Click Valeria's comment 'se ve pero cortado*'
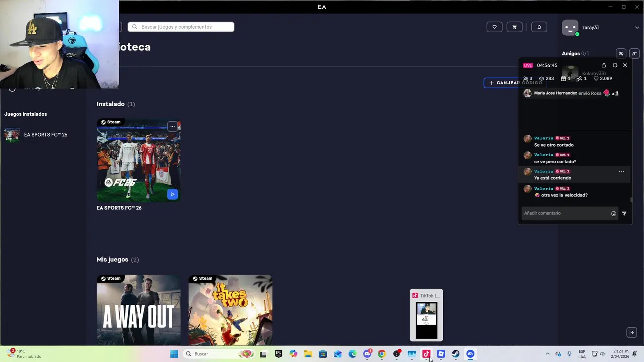Image resolution: width=644 pixels, height=362 pixels. point(555,162)
